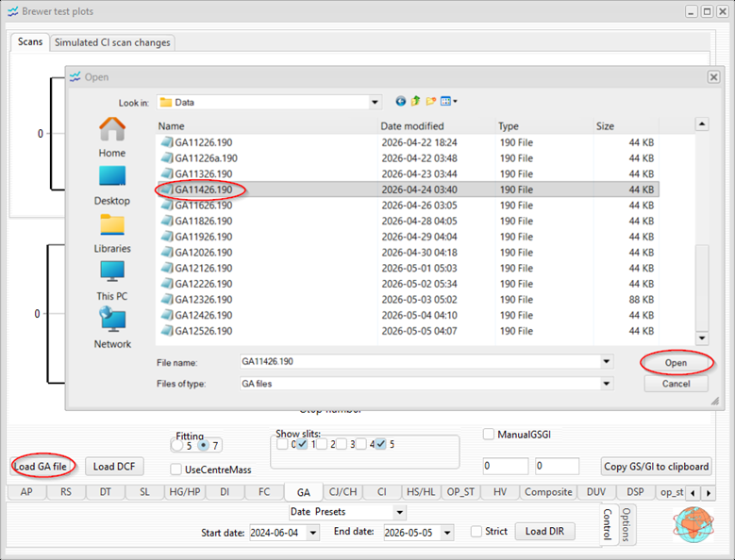Viewport: 735px width, 560px height.
Task: Switch to the DSP tab
Action: click(635, 491)
